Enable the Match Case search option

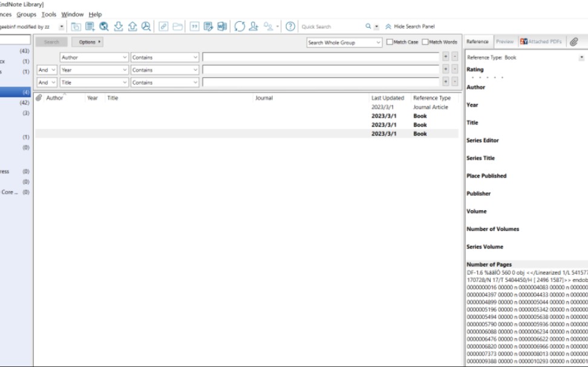[390, 43]
